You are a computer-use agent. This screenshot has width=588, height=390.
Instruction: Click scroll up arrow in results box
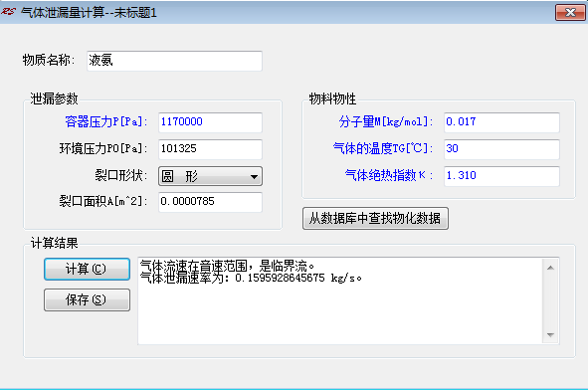click(x=550, y=268)
